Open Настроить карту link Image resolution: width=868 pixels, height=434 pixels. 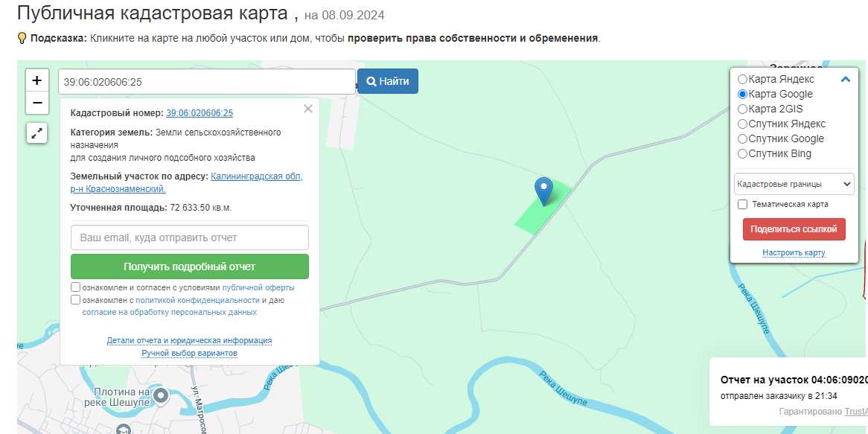794,253
